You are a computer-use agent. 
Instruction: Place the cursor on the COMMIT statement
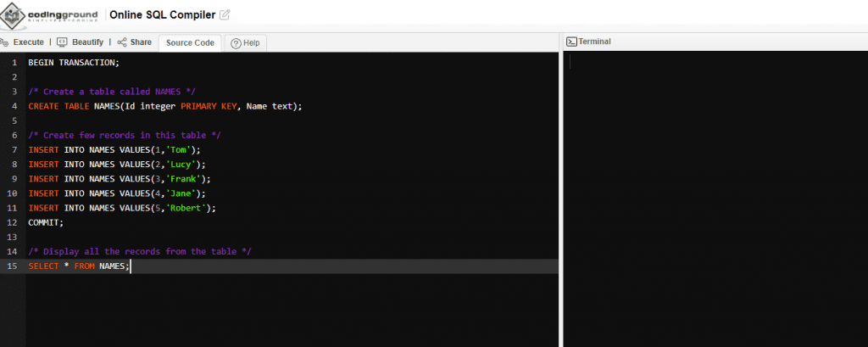point(46,222)
